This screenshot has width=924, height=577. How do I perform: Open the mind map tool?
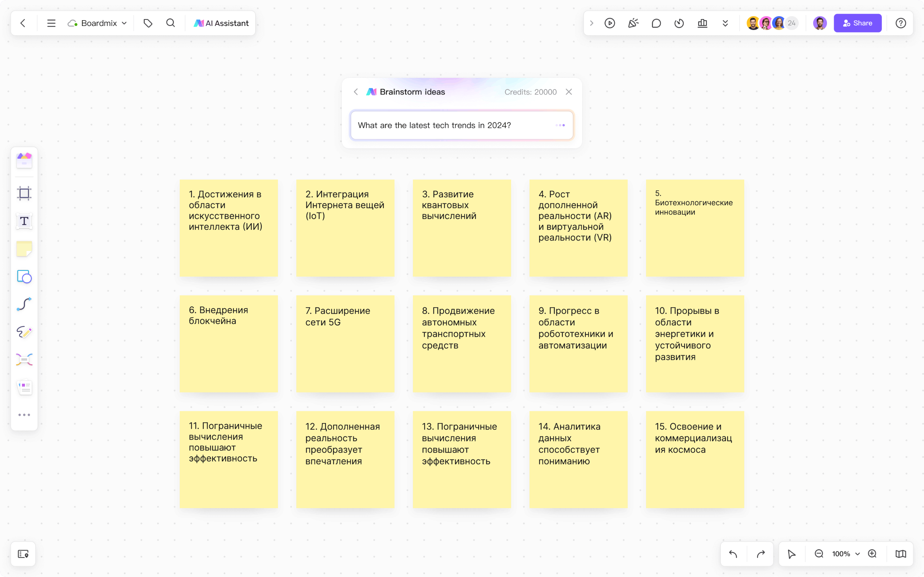click(x=24, y=359)
